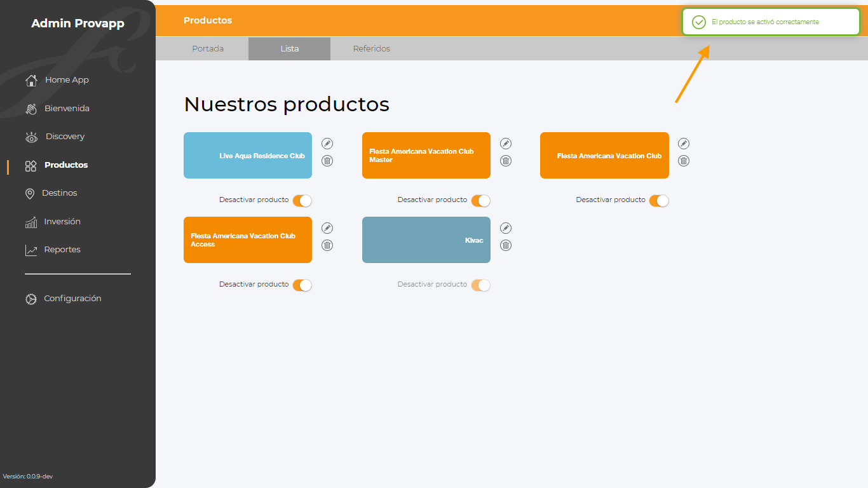Click Fiesta Americana Vacation Club Master card
The height and width of the screenshot is (488, 868).
[x=426, y=156]
